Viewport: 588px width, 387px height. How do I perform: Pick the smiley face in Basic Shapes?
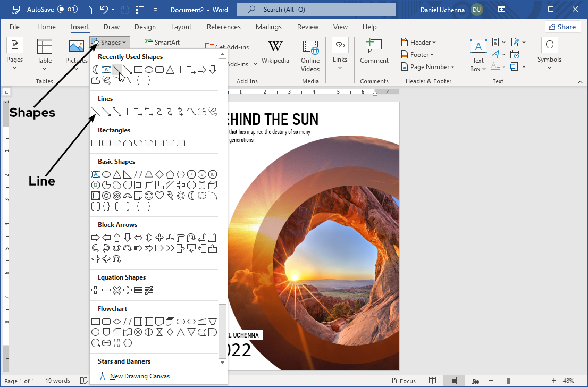[x=149, y=196]
